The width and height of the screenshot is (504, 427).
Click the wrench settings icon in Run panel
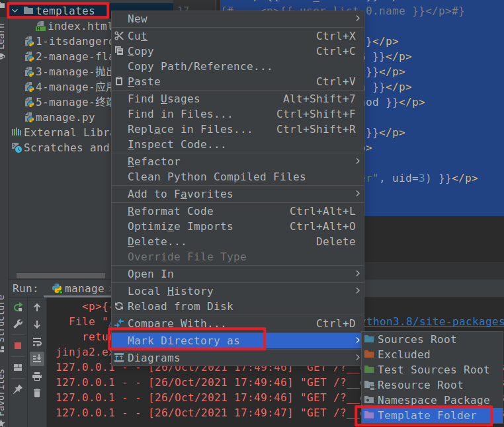[18, 324]
